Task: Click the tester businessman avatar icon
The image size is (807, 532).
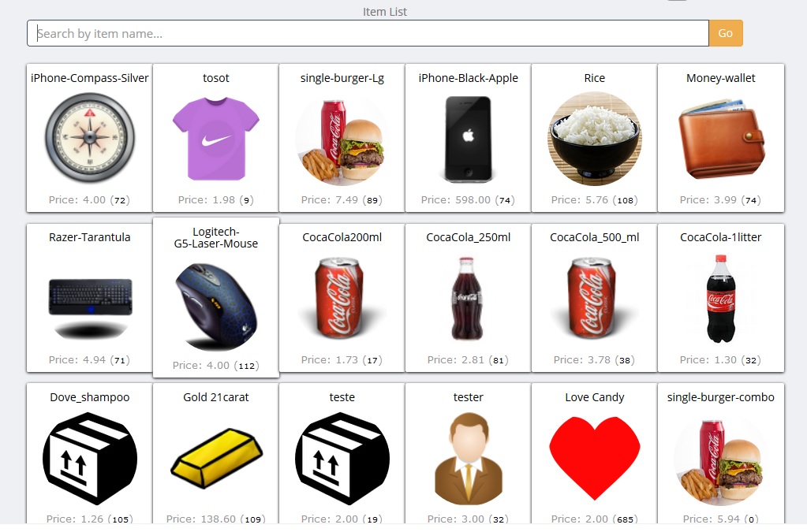Action: (x=468, y=459)
